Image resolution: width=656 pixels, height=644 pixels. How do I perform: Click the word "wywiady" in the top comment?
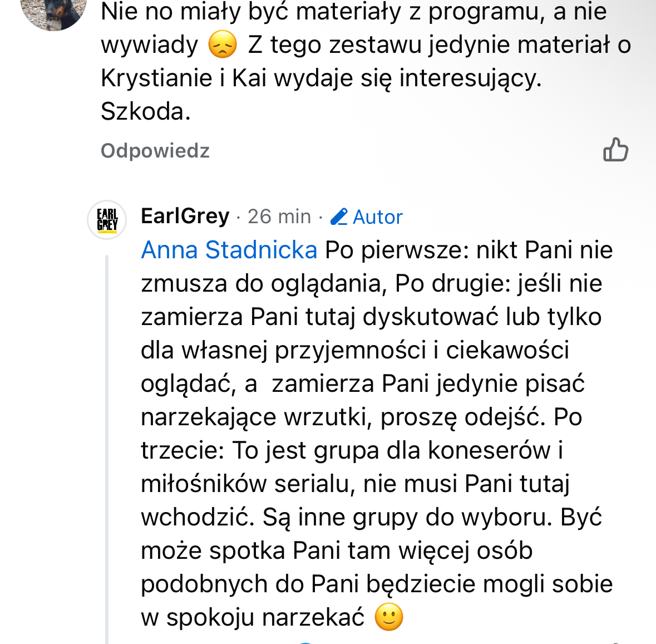(149, 45)
